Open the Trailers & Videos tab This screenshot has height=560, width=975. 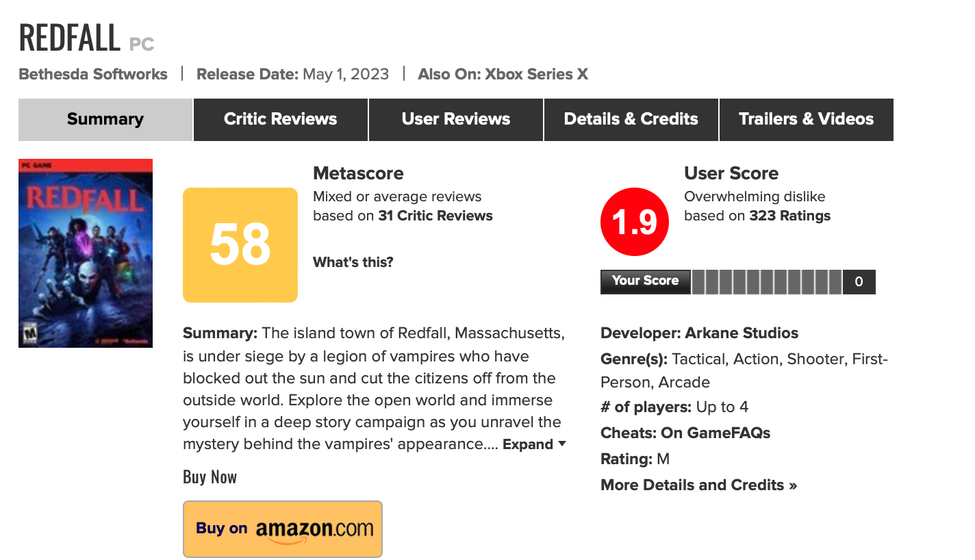click(806, 119)
